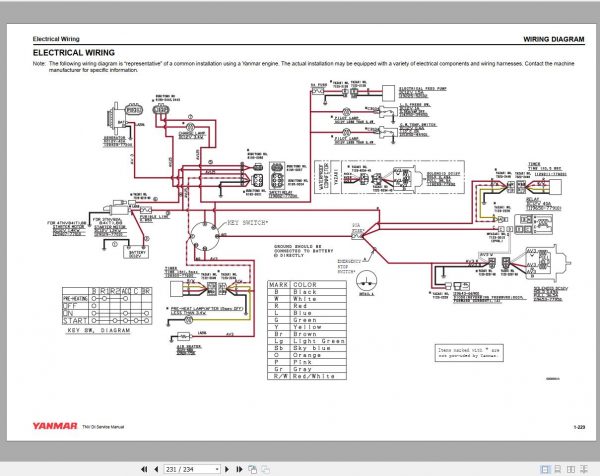
Task: Go to the next page arrow
Action: [x=227, y=469]
